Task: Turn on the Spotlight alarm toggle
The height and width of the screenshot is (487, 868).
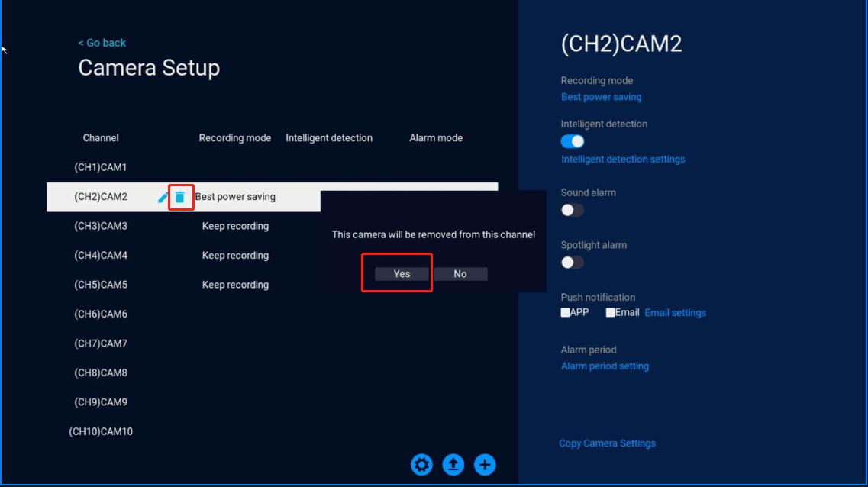Action: [x=573, y=263]
